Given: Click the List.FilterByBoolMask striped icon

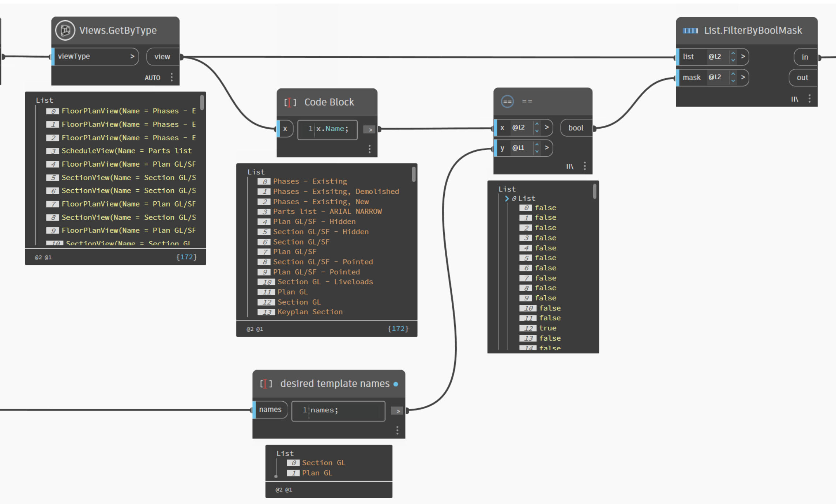Looking at the screenshot, I should point(690,30).
